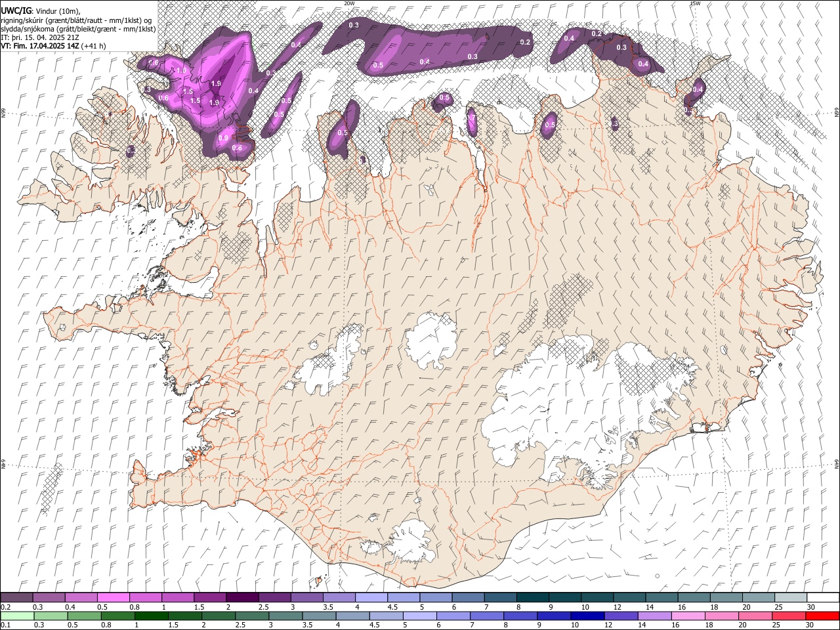Click the '15W' longitude label at top
The height and width of the screenshot is (630, 840).
[695, 3]
